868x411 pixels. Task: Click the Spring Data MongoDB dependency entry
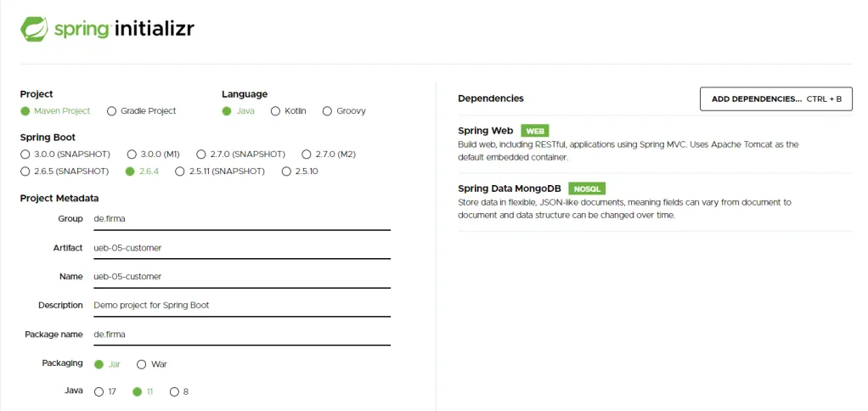(656, 202)
